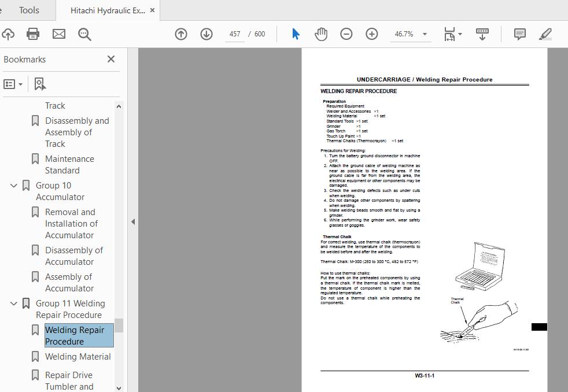Screen dimensions: 568x392
Task: Activate the text selection arrow tool
Action: 296,34
